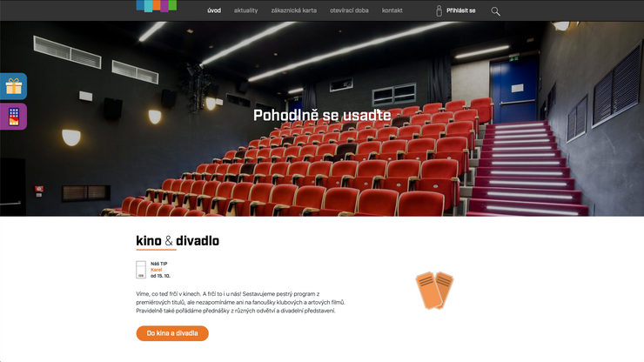The width and height of the screenshot is (644, 362).
Task: Click the Do kina a divadla button
Action: (172, 333)
